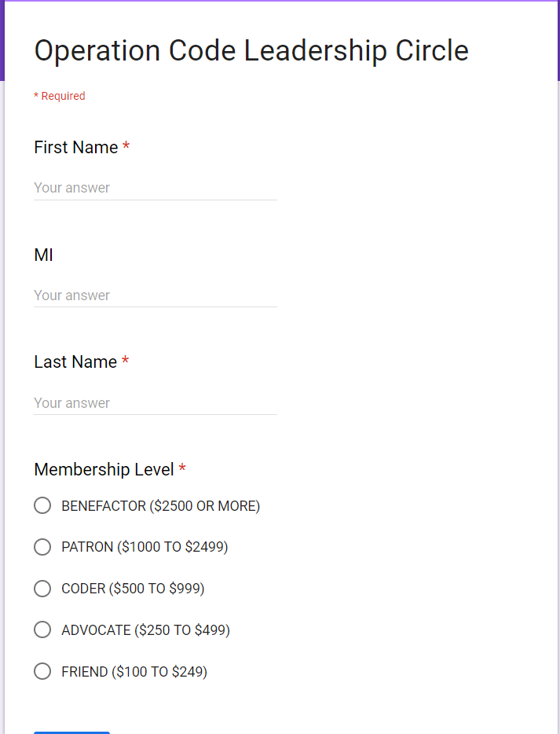Click the First Name question label
Screen dimensions: 560x734
coord(75,147)
